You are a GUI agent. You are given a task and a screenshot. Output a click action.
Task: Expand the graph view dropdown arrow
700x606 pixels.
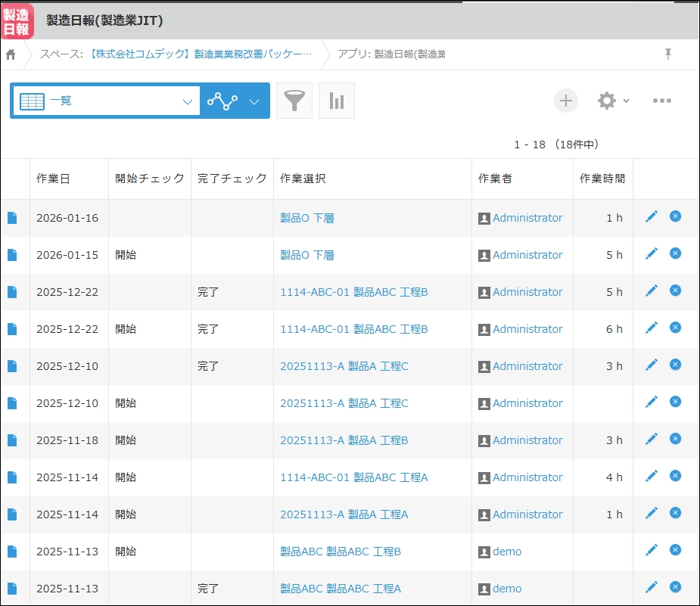(254, 101)
